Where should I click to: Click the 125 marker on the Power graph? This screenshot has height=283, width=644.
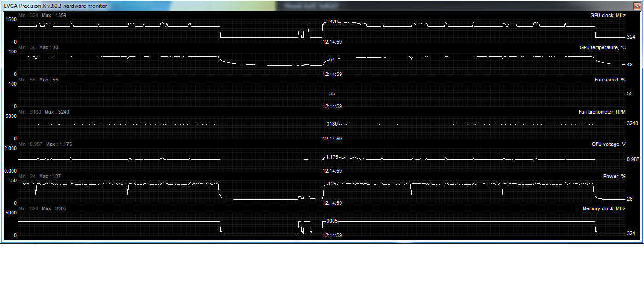pos(332,184)
